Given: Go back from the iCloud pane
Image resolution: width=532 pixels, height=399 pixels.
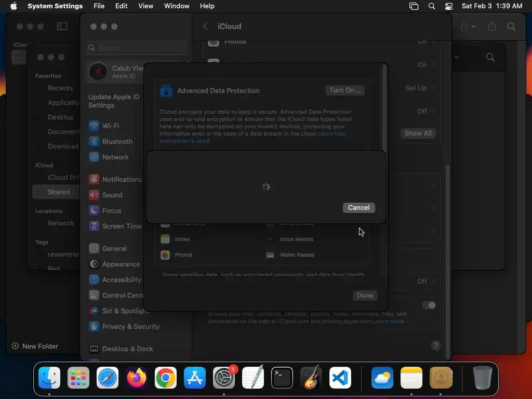Looking at the screenshot, I should 205,26.
